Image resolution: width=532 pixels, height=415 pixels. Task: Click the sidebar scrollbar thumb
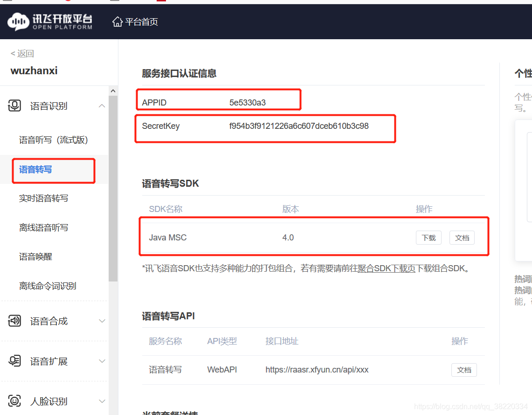(113, 189)
